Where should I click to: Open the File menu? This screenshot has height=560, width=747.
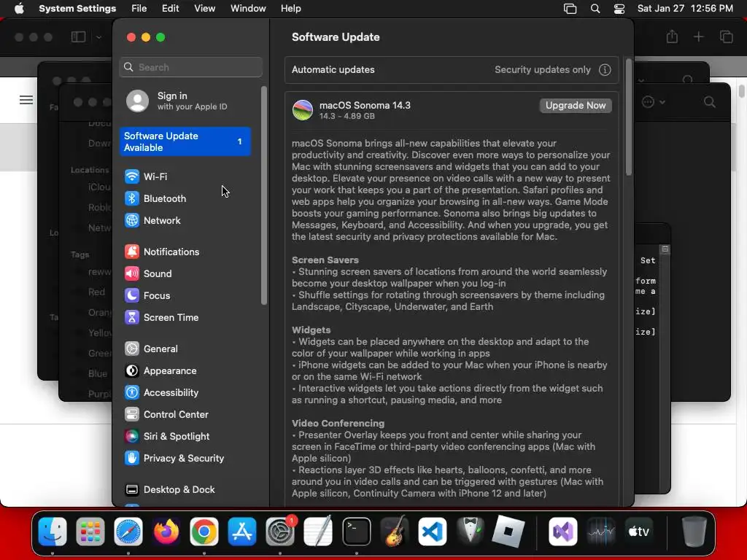pos(139,9)
